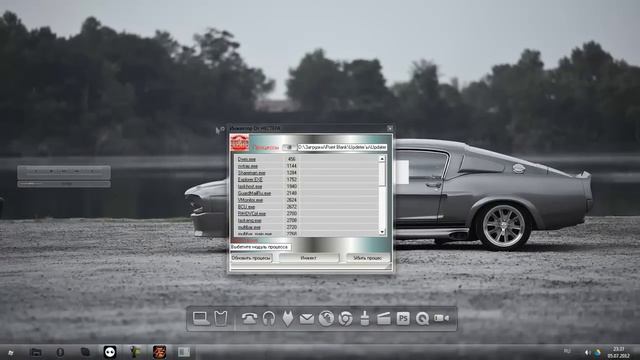Select the GuardMailRu.exe process

[x=307, y=193]
